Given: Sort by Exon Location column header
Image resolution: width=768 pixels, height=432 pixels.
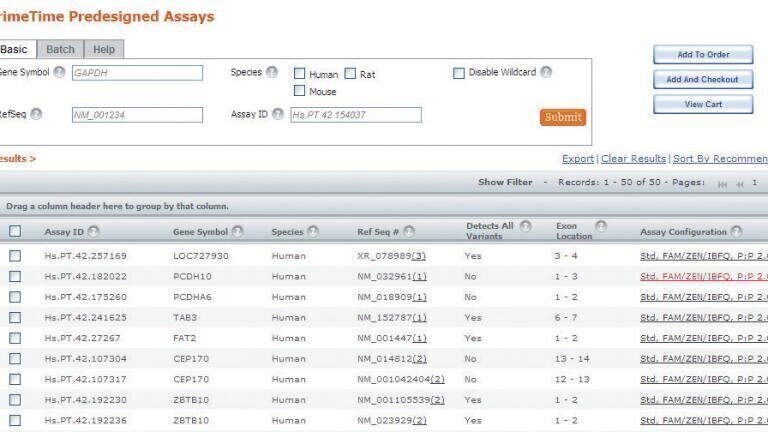Looking at the screenshot, I should [574, 231].
